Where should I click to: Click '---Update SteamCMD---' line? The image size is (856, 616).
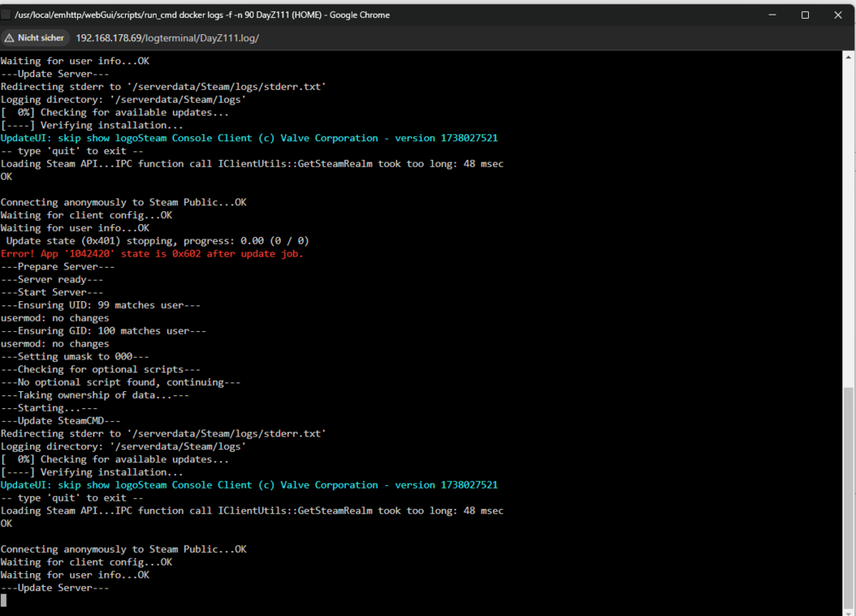61,421
